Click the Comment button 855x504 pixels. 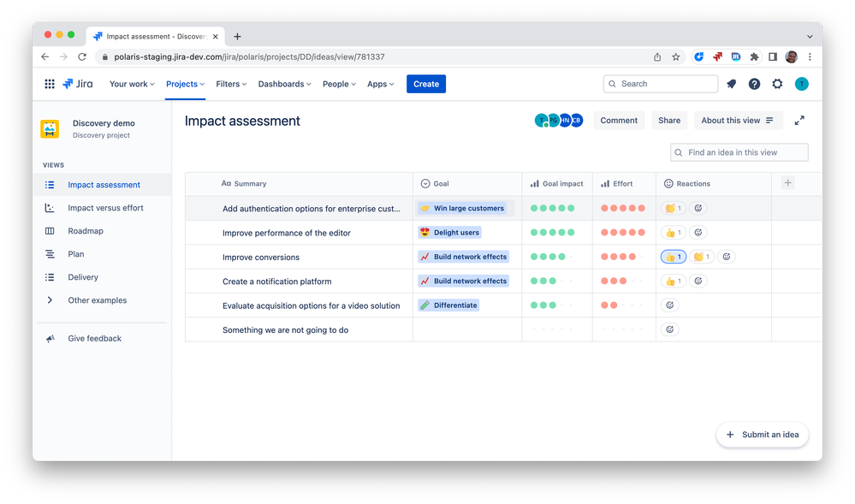pyautogui.click(x=619, y=121)
